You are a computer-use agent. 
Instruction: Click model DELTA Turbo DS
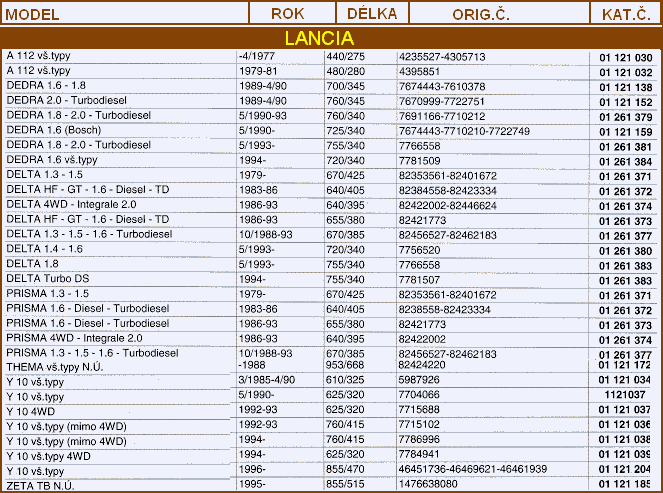pyautogui.click(x=48, y=278)
